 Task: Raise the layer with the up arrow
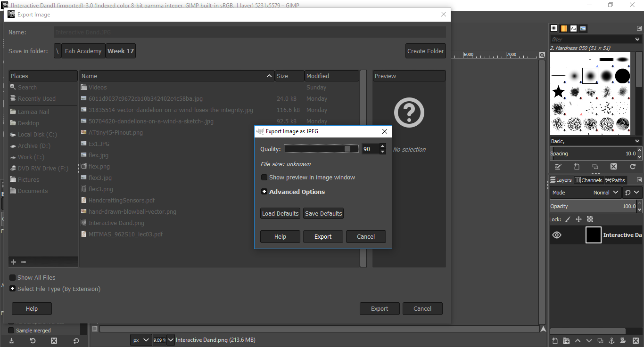[x=578, y=341]
